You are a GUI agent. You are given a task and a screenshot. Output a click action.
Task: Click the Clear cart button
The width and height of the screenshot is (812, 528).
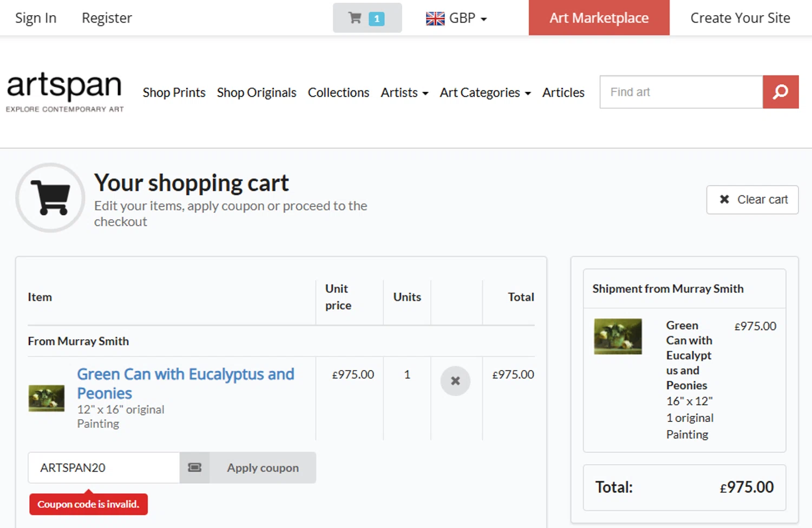tap(752, 200)
